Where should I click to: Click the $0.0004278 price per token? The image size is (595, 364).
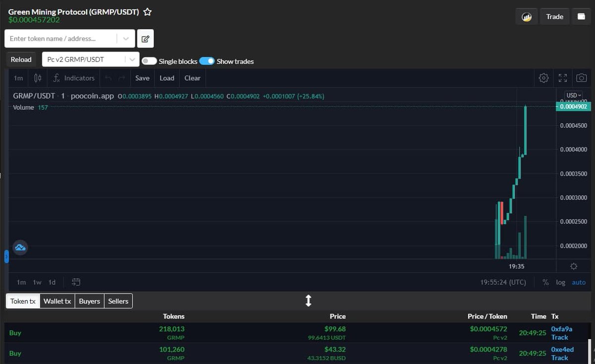point(488,349)
